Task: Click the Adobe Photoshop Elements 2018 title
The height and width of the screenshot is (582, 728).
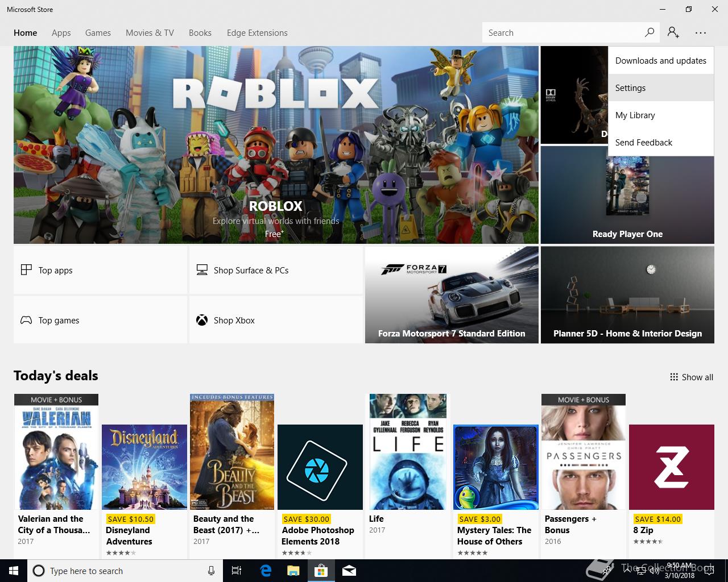Action: click(x=318, y=535)
